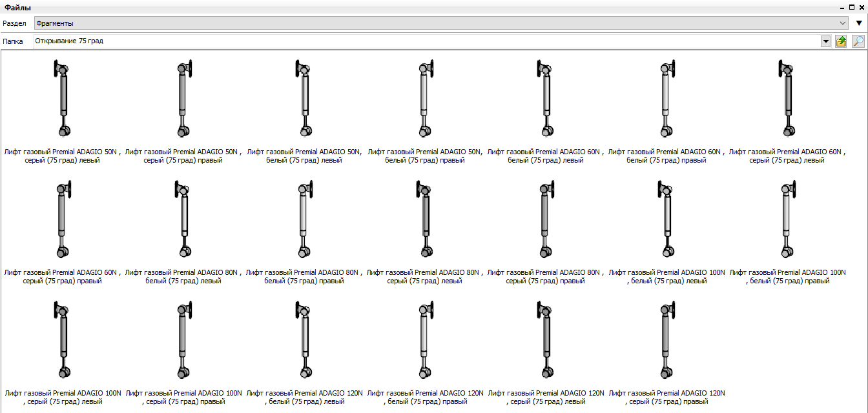The image size is (868, 413).
Task: Select ADAGIO 60N белый правый thumbnail
Action: [x=666, y=98]
